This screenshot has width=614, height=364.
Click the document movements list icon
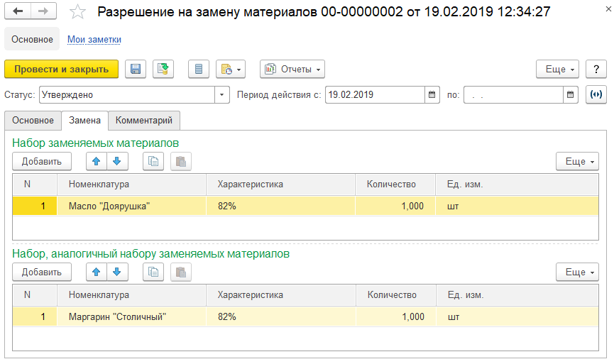(199, 69)
